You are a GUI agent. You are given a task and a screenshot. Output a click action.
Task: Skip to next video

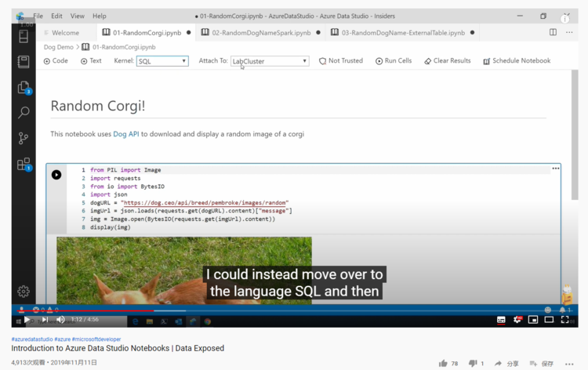(x=45, y=320)
